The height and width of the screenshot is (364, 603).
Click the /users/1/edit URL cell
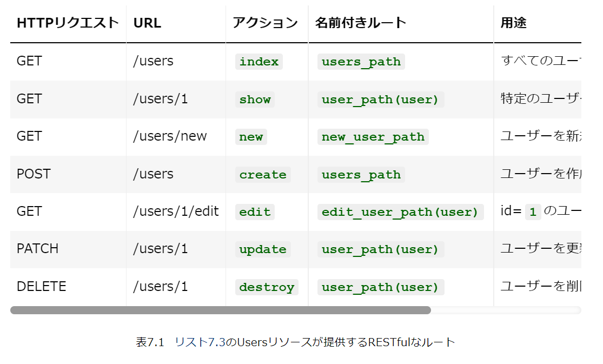pos(176,211)
